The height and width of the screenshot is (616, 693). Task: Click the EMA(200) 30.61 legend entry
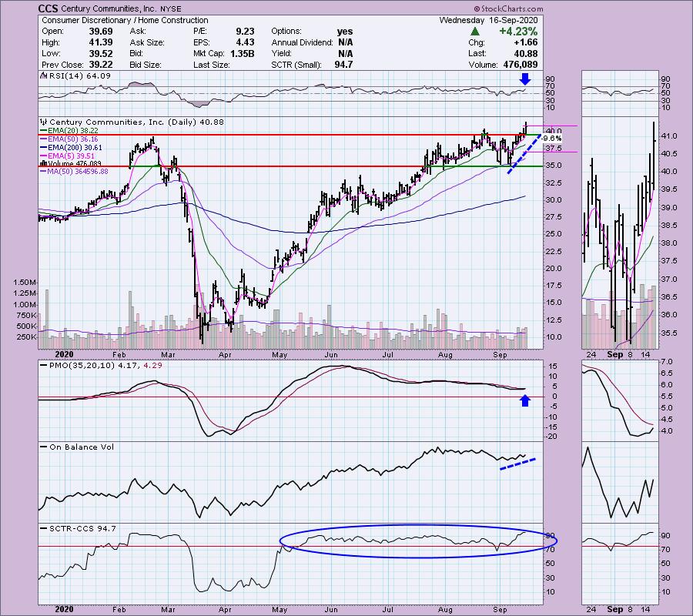71,148
